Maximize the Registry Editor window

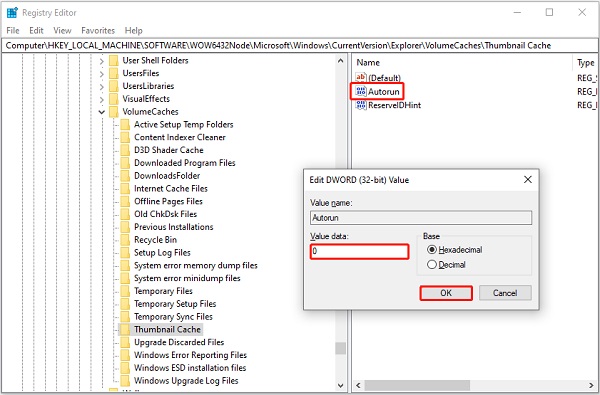pyautogui.click(x=549, y=12)
